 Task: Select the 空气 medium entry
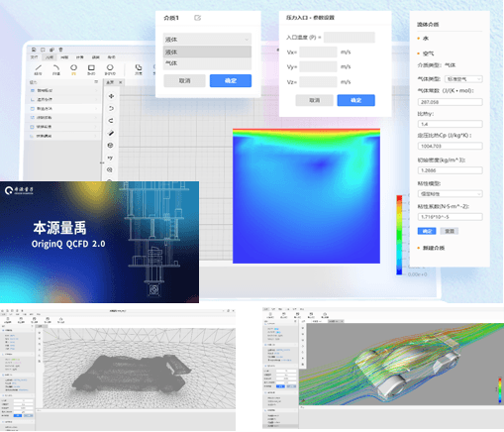[x=429, y=54]
